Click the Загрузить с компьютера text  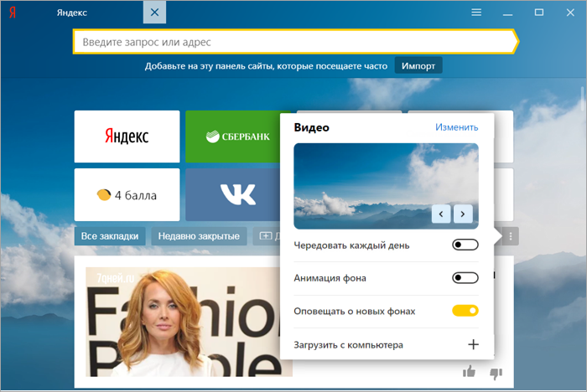click(x=348, y=345)
